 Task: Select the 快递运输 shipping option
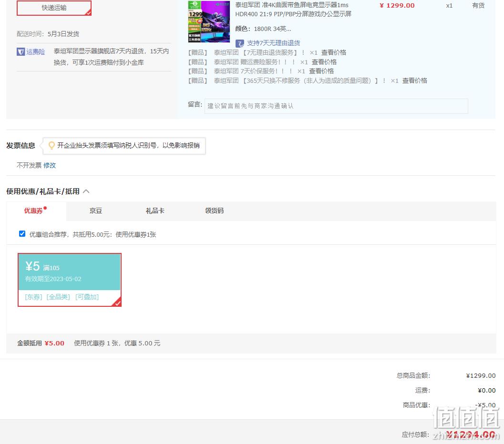pos(54,8)
